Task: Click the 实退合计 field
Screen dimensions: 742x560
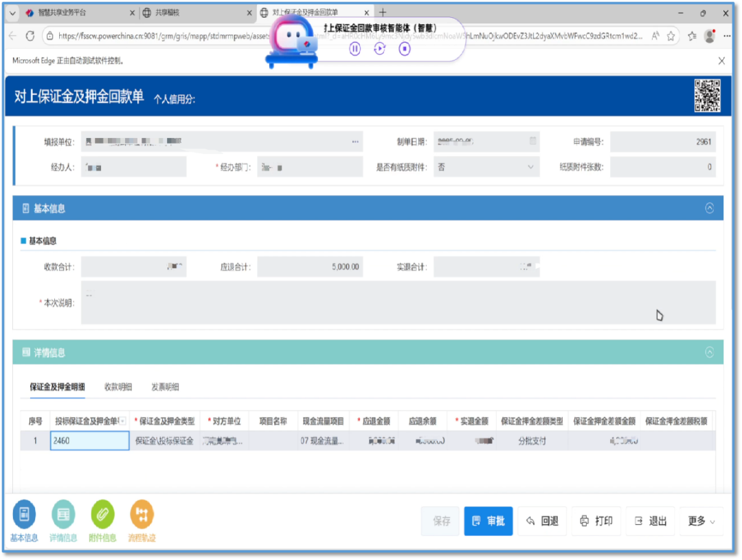Action: click(x=486, y=267)
